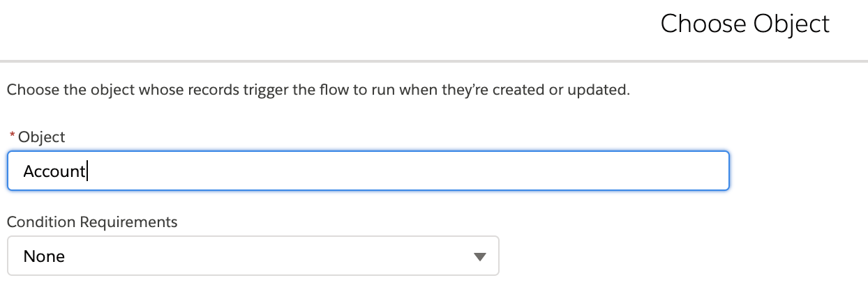This screenshot has width=868, height=287.
Task: Click the Condition Requirements dropdown arrow
Action: (x=479, y=257)
